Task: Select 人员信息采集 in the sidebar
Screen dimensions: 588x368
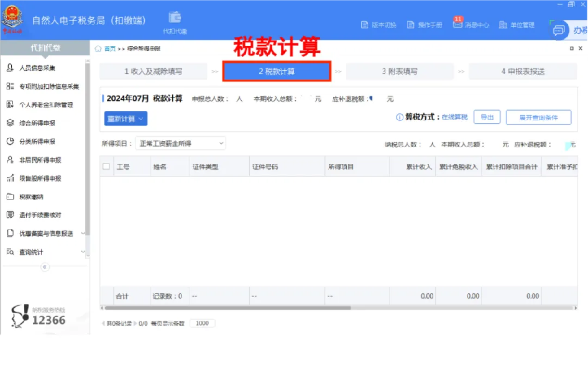Action: tap(37, 68)
